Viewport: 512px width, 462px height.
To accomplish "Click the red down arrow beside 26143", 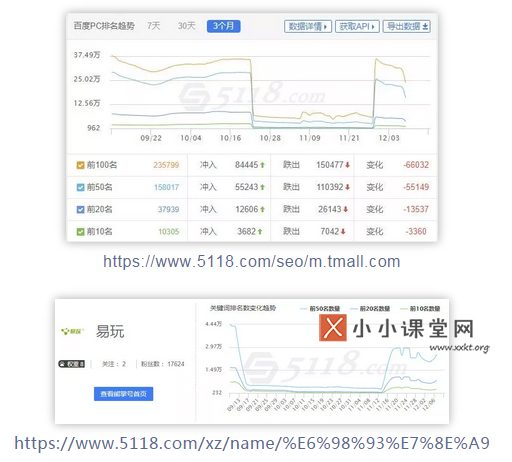I will coord(345,209).
